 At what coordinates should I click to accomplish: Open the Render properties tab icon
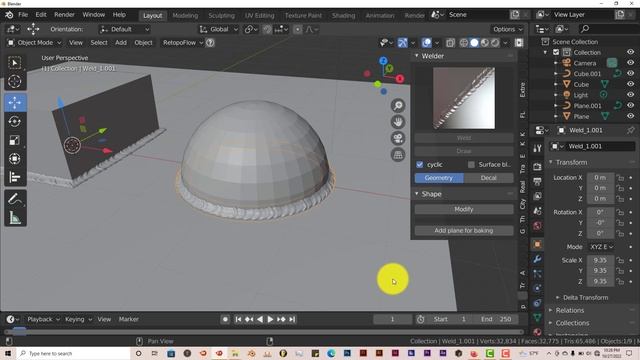point(537,166)
